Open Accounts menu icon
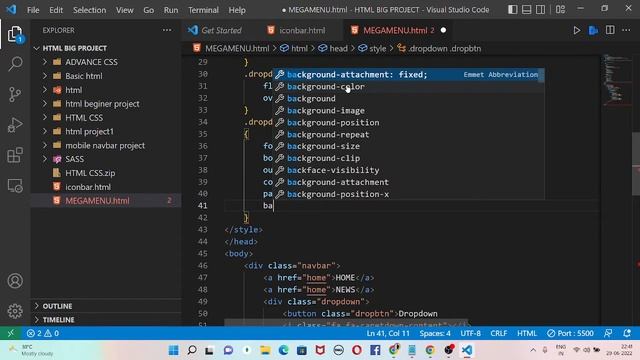Screen dimensions: 640x360 click(15, 281)
